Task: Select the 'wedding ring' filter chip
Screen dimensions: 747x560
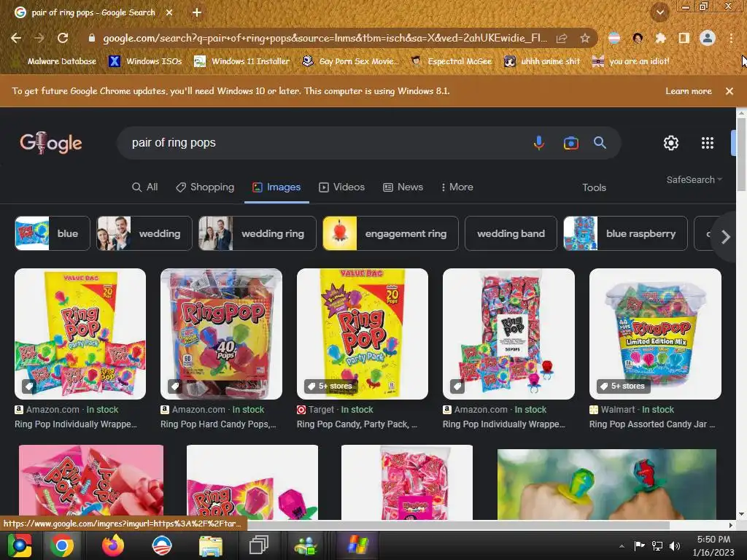Action: point(258,233)
